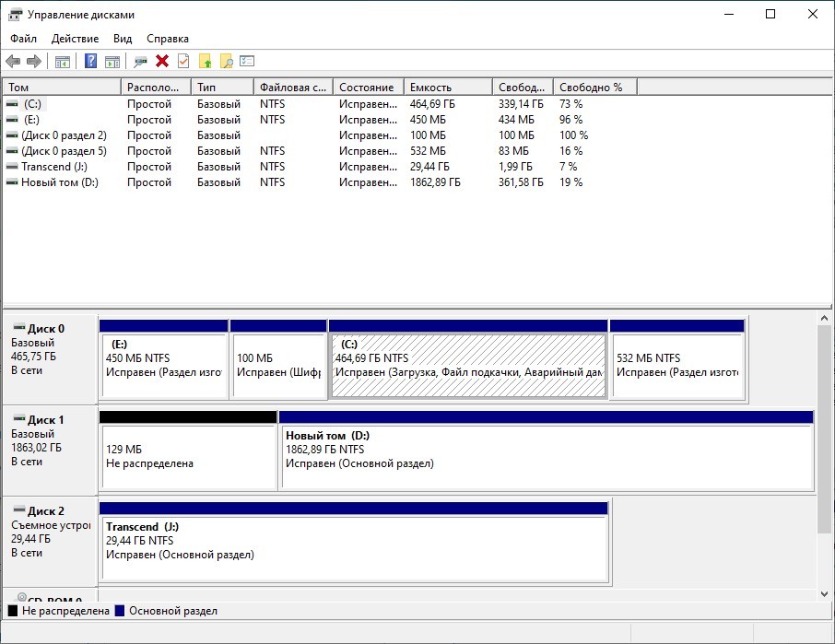Select the Диск 2 removable disk label

[x=50, y=542]
